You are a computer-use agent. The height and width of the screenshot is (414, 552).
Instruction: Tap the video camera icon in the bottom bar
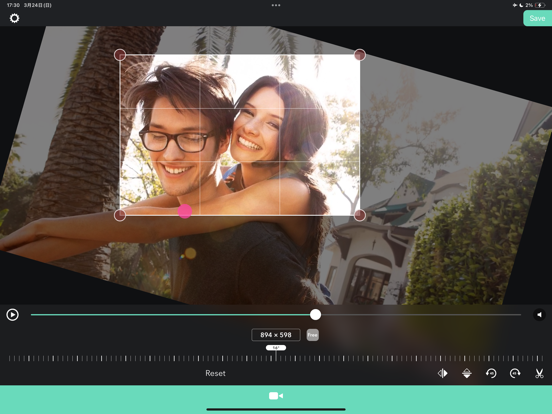(x=276, y=396)
